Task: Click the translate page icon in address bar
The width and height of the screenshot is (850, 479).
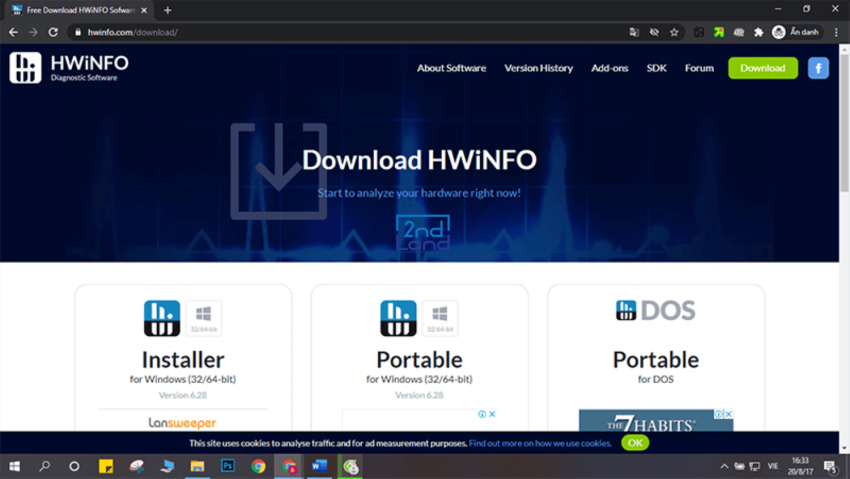Action: 634,33
